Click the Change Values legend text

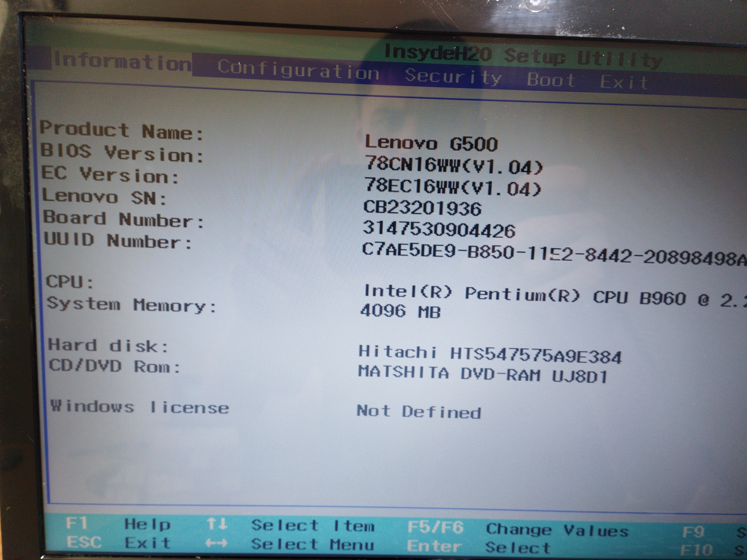[557, 530]
